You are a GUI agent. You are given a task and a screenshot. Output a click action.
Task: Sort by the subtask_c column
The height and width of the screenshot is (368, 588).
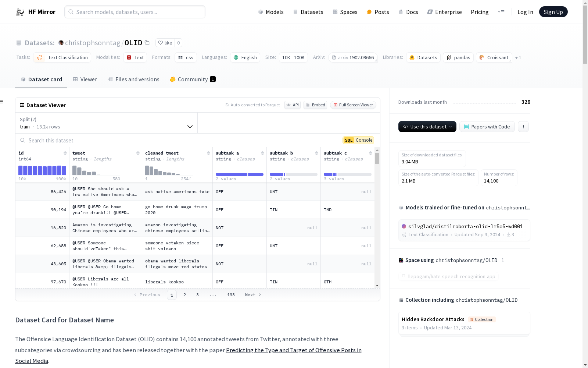370,153
